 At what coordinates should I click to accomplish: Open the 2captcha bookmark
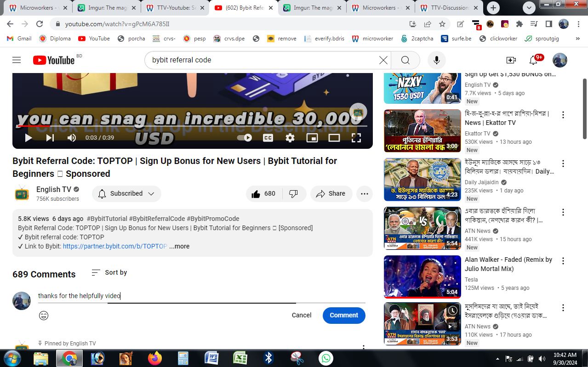(x=417, y=39)
